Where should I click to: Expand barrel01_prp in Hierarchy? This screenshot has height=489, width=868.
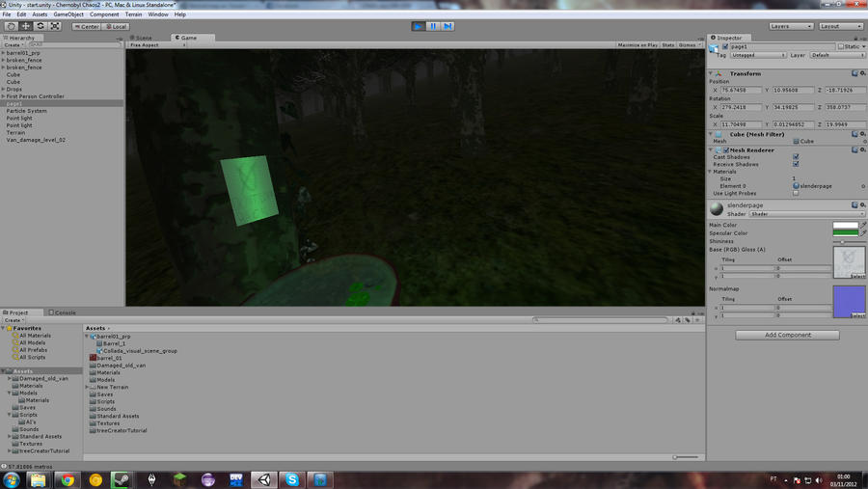3,53
